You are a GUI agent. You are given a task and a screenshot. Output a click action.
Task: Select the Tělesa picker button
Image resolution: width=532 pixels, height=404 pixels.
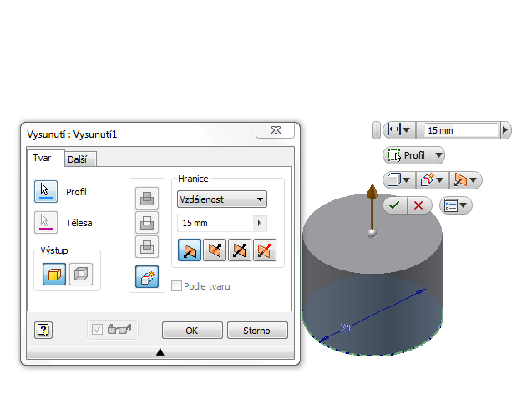pos(46,223)
